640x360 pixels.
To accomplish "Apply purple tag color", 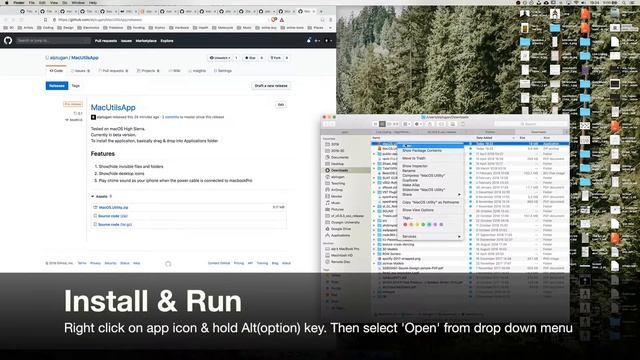I will [435, 224].
